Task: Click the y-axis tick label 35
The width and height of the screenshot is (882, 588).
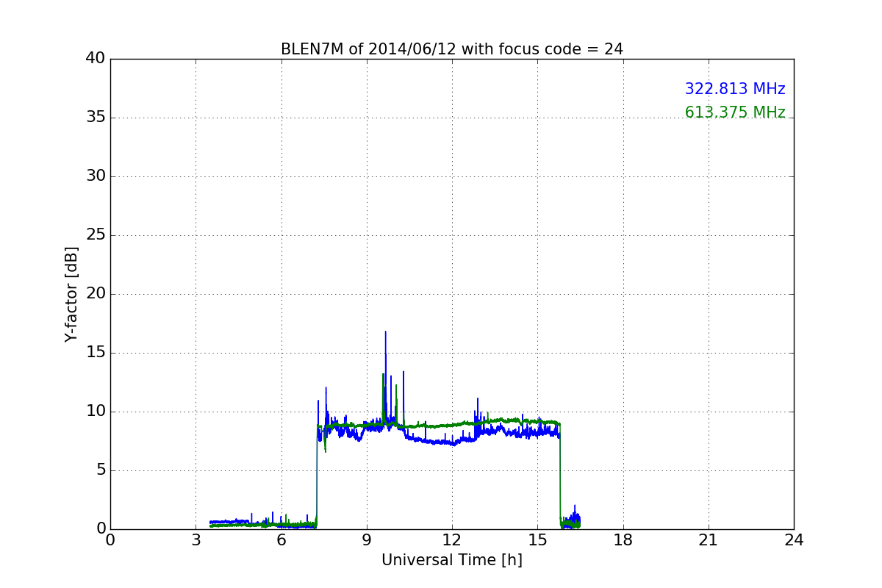Action: tap(96, 118)
